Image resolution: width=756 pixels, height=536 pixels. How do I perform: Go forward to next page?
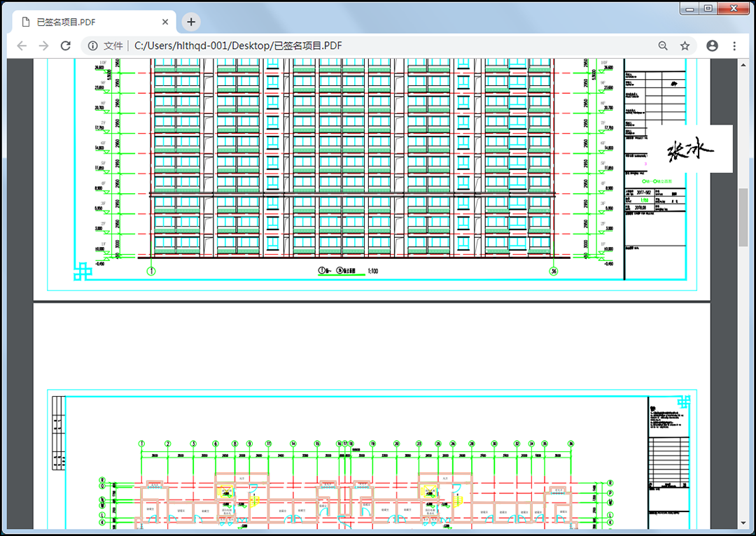(x=43, y=45)
